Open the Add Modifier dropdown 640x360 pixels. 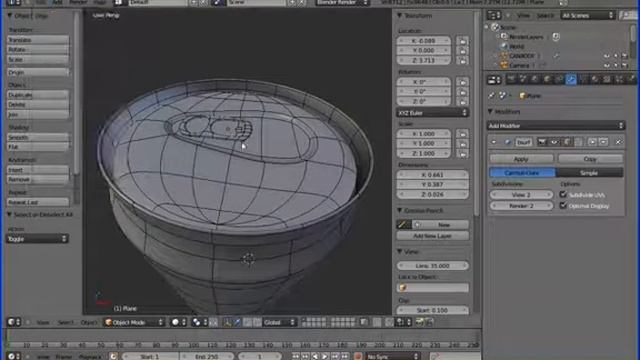click(x=556, y=126)
